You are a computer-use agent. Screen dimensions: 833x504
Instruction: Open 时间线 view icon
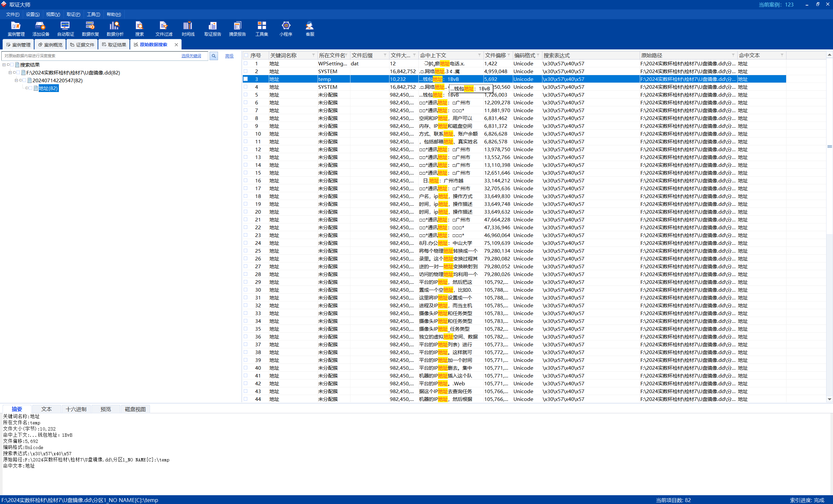(x=188, y=29)
